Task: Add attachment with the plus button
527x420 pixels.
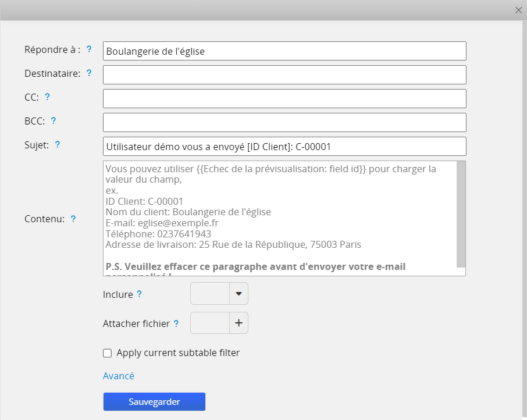Action: 238,323
